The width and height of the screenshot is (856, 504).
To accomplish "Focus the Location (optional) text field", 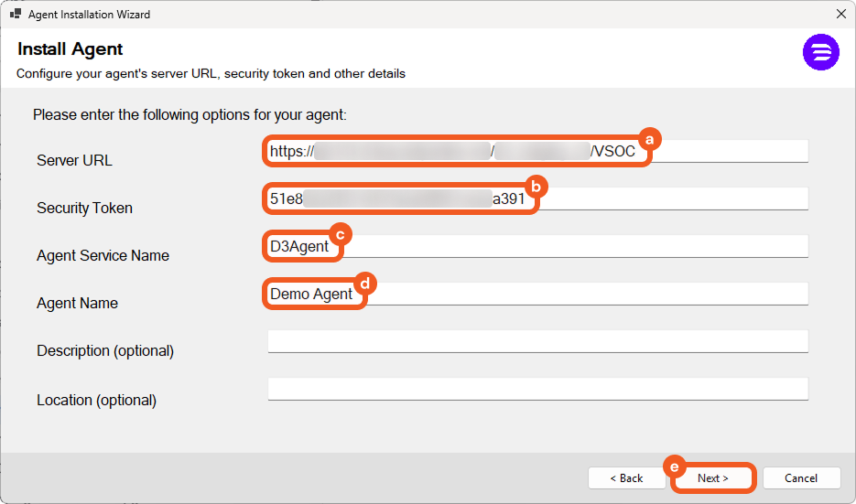I will pyautogui.click(x=537, y=389).
